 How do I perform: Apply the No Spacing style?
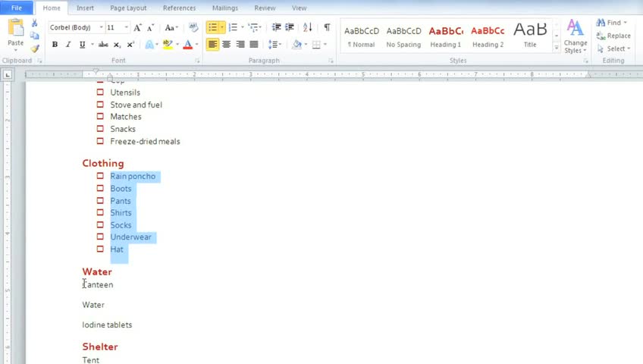click(403, 36)
